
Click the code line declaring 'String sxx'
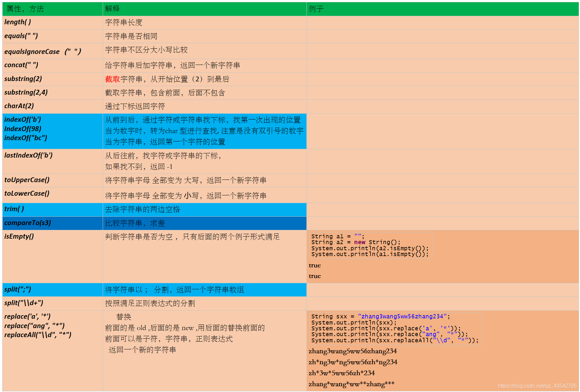click(381, 316)
